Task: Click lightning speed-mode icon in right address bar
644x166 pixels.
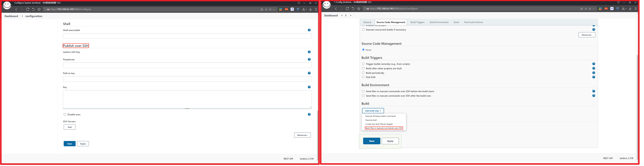Action: click(586, 9)
